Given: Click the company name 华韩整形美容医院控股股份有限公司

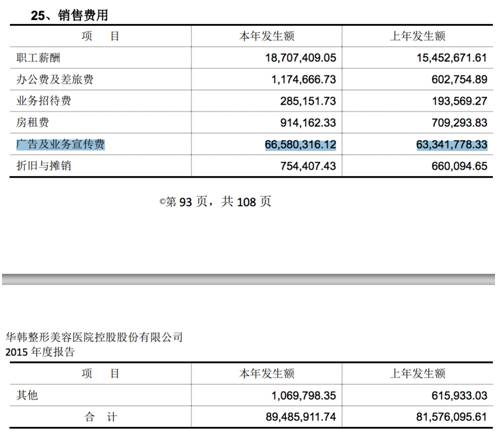Looking at the screenshot, I should pyautogui.click(x=94, y=337).
